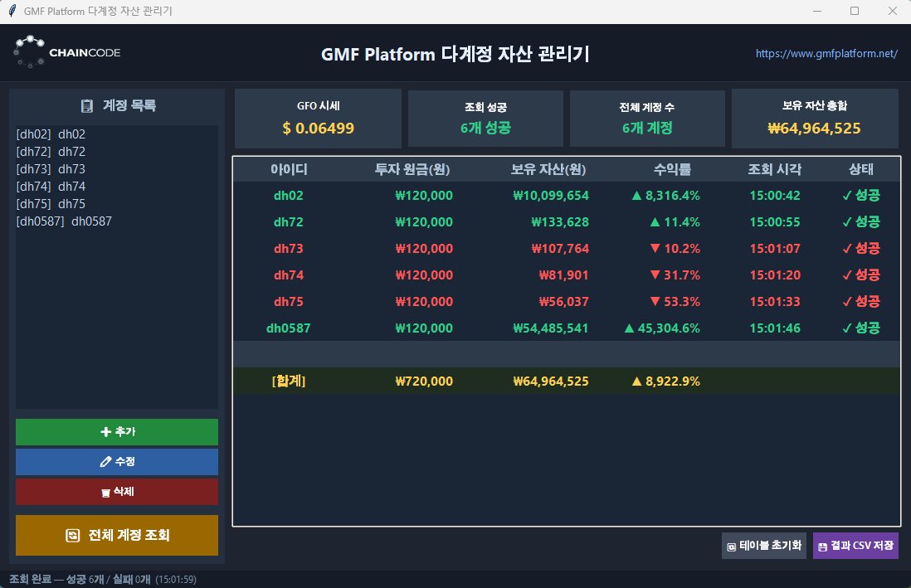Click 성공 status in dh0587 row
Screen dimensions: 911x588
(x=861, y=328)
